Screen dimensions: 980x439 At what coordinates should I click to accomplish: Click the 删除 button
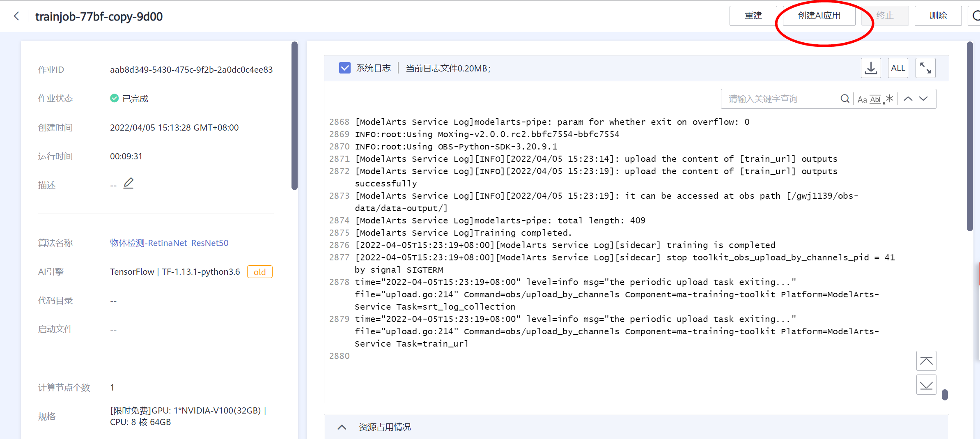coord(938,16)
